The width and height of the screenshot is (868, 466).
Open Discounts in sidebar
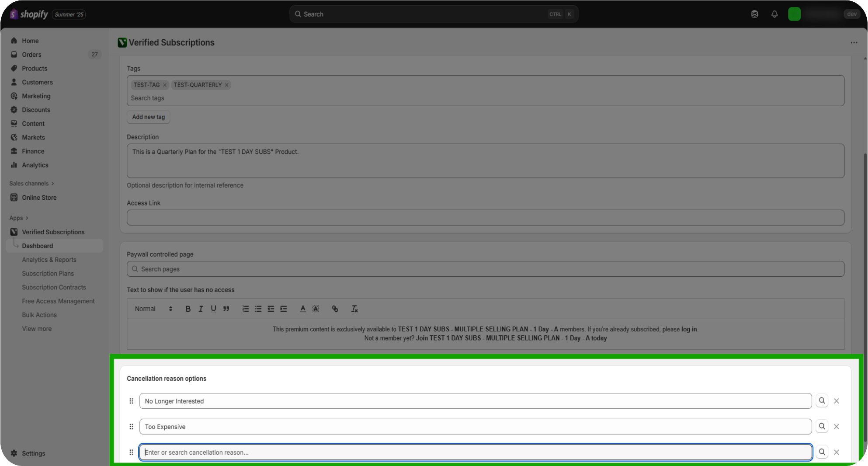[x=36, y=110]
